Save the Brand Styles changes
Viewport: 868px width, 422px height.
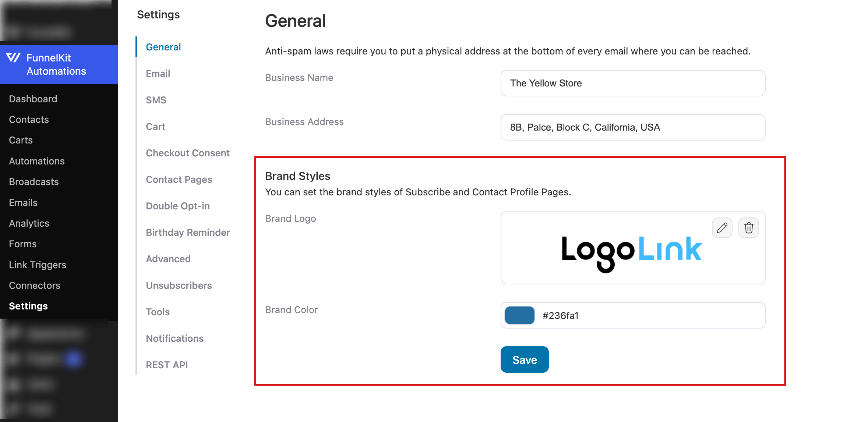tap(525, 359)
